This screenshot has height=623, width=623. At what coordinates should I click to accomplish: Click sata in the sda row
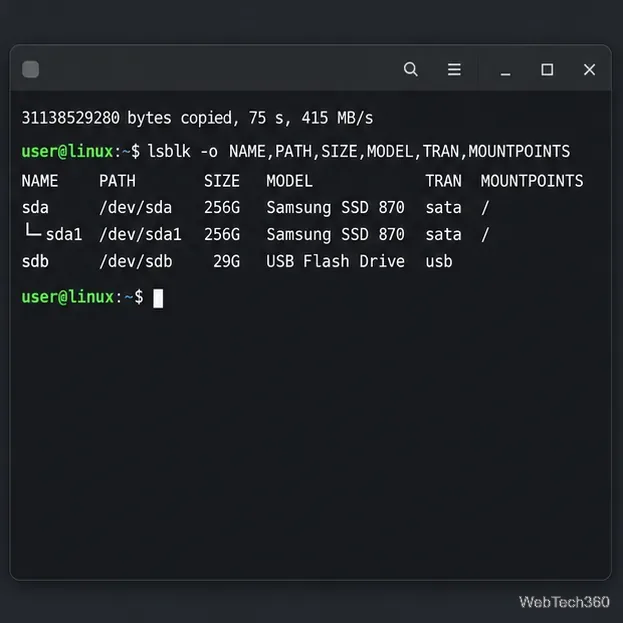click(443, 208)
